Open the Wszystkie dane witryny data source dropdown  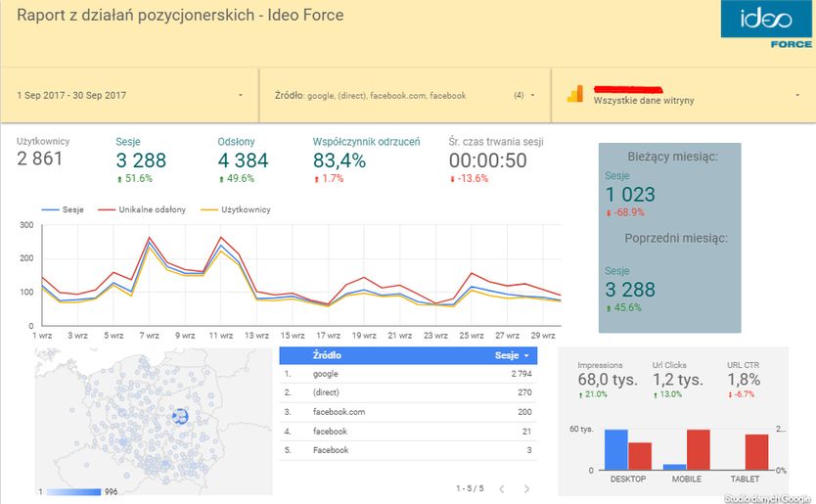tap(796, 95)
